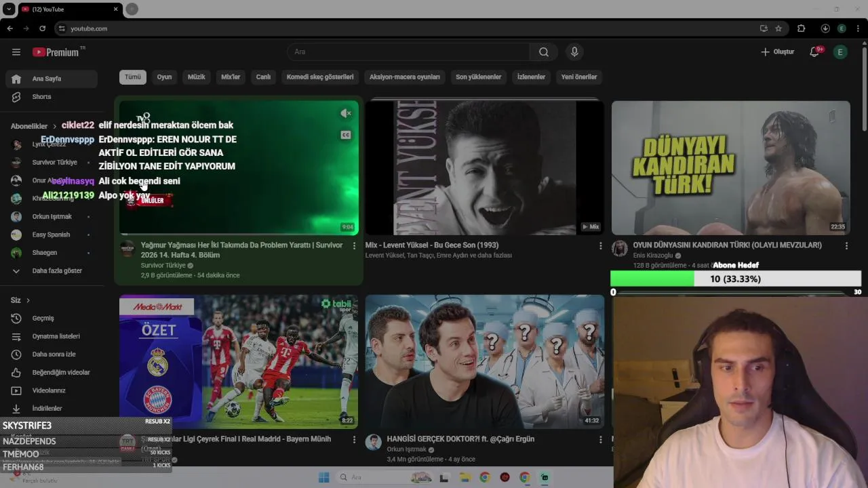Image resolution: width=868 pixels, height=488 pixels.
Task: Open Daha sonra izle
Action: click(x=52, y=354)
